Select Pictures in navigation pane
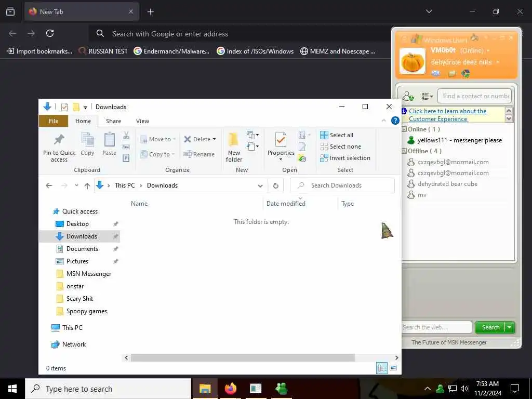The height and width of the screenshot is (399, 532). coord(77,261)
